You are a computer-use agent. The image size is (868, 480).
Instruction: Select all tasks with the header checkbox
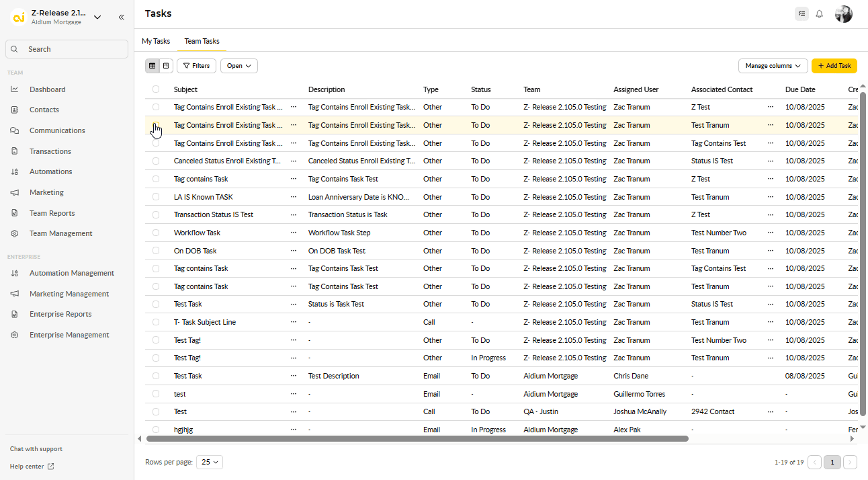pos(156,89)
